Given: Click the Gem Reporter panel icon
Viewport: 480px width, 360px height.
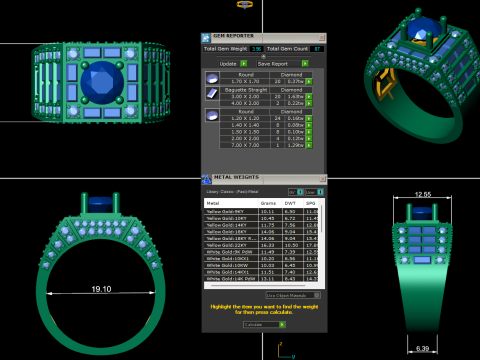Looking at the screenshot, I should click(x=206, y=38).
